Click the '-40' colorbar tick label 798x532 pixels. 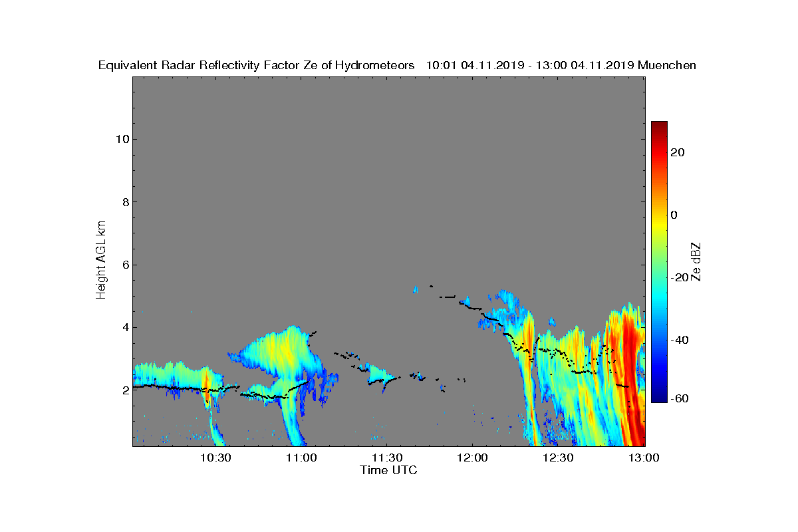[x=680, y=340]
